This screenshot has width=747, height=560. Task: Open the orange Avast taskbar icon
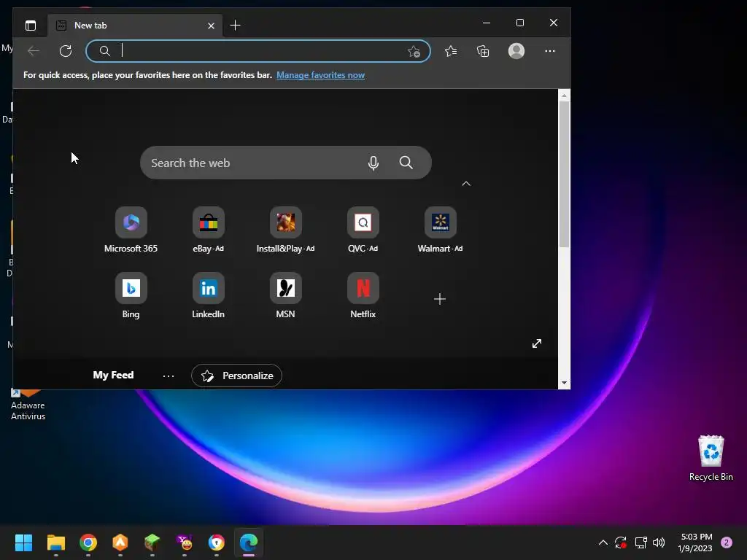(120, 542)
